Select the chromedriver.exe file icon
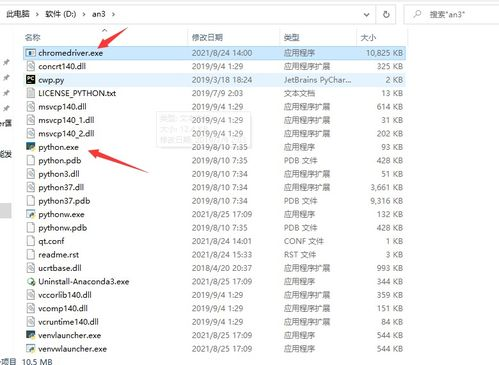 31,53
